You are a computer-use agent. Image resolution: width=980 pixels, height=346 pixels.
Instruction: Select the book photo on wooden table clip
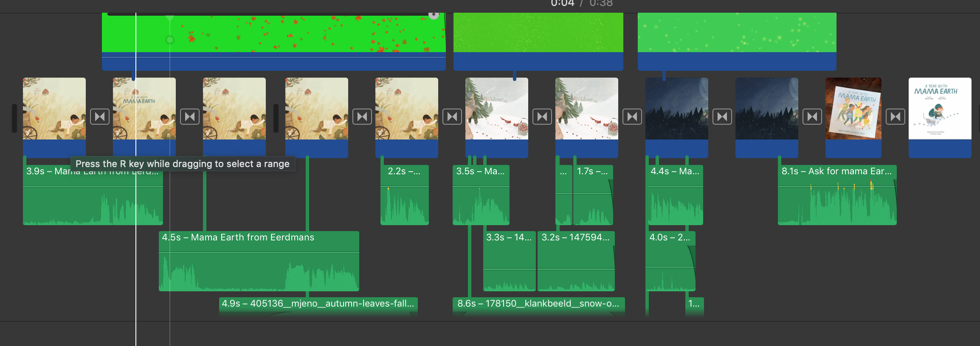(853, 117)
